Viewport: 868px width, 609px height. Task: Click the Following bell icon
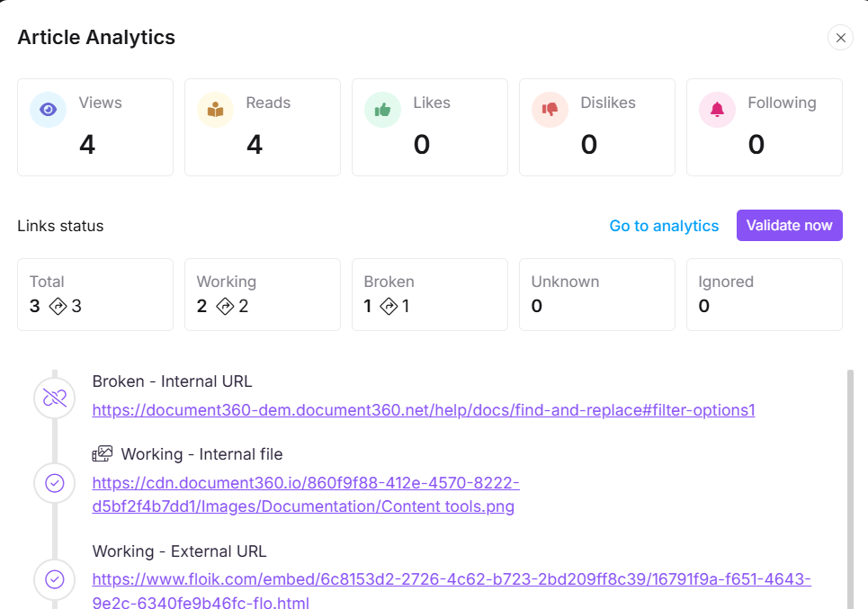pyautogui.click(x=718, y=110)
